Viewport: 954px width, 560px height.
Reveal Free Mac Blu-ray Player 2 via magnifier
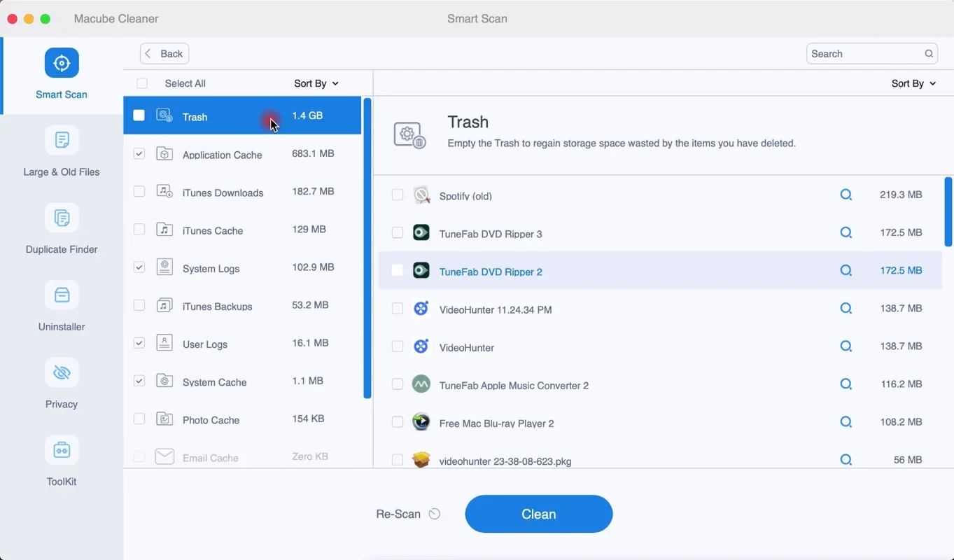846,421
